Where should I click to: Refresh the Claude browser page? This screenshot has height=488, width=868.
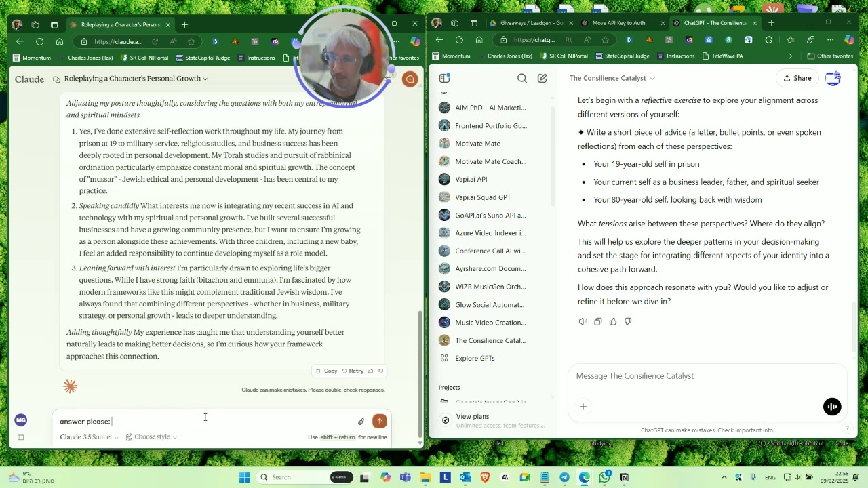click(40, 41)
